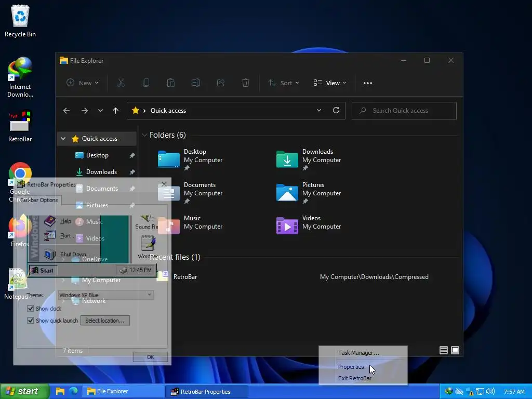Choose Properties in the taskbar context menu
Screen dimensions: 532x399
click(x=351, y=367)
